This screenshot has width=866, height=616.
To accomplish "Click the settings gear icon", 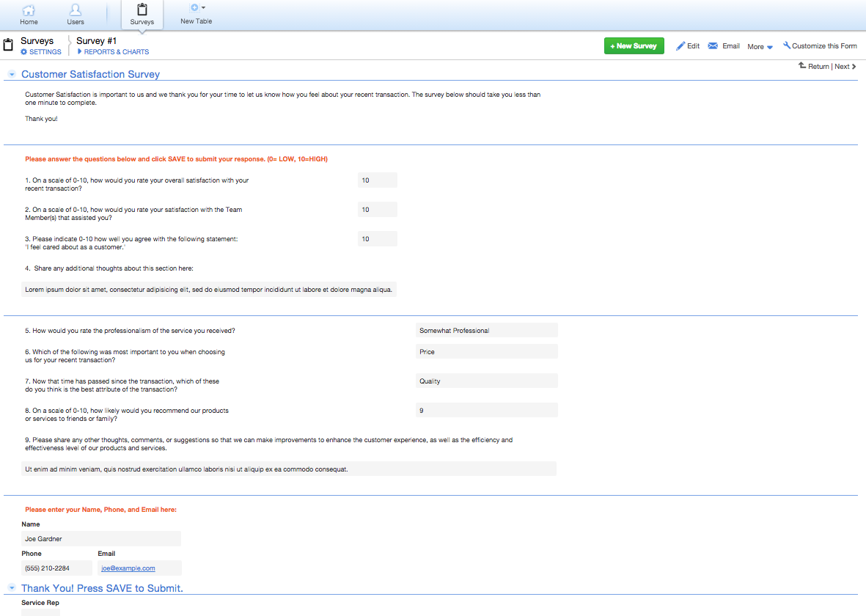I will tap(23, 52).
